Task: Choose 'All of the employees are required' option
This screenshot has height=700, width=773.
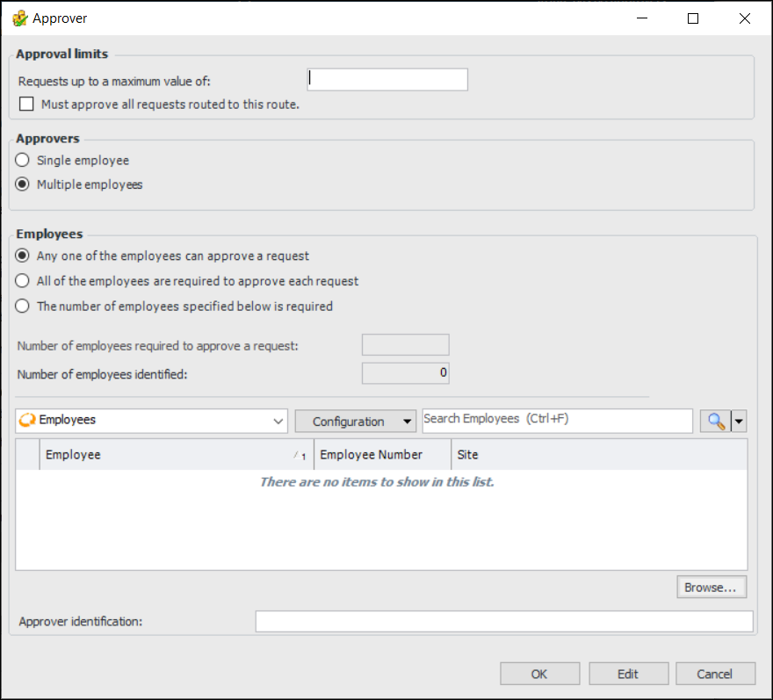Action: pyautogui.click(x=22, y=281)
